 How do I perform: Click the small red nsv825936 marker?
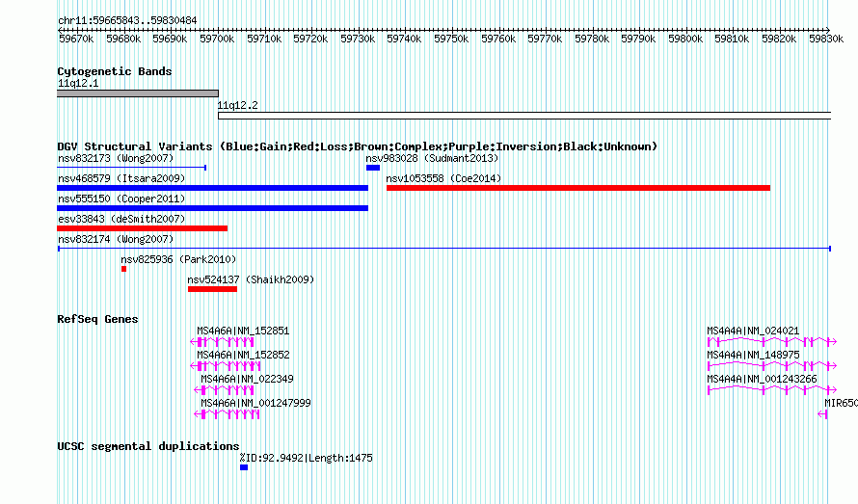click(x=123, y=269)
